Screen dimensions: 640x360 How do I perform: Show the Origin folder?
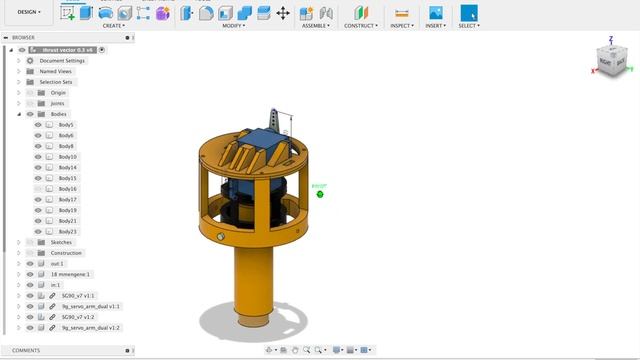coord(30,93)
